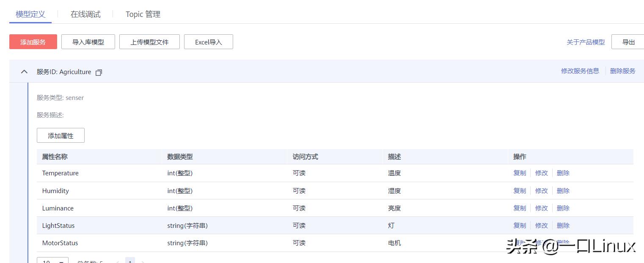
Task: Click the 导出 button
Action: pos(629,42)
